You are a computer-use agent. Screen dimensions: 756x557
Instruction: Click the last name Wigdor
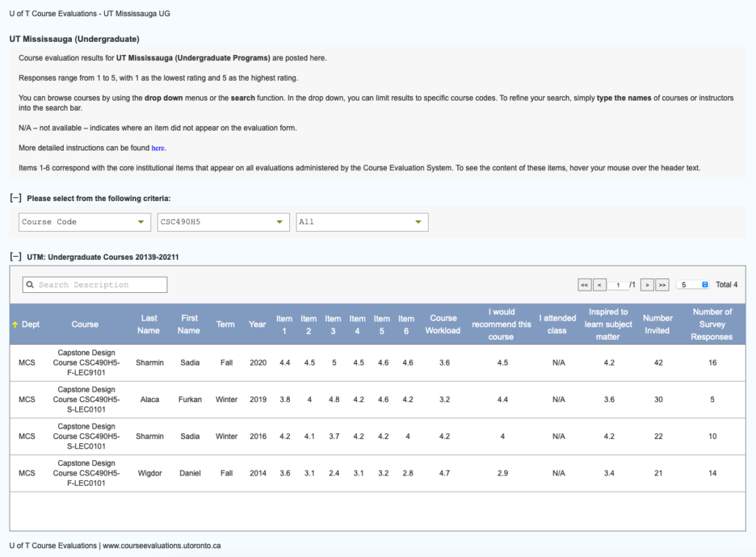click(x=150, y=473)
